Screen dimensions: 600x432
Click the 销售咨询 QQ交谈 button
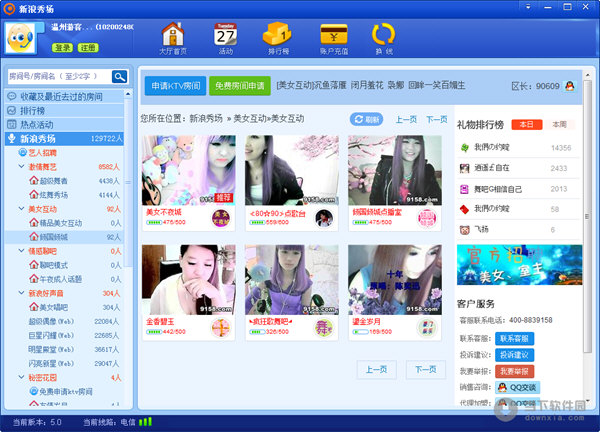517,388
